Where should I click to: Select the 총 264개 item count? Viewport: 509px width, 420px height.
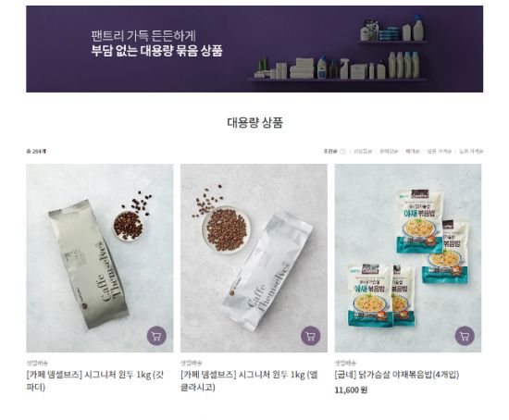point(36,151)
